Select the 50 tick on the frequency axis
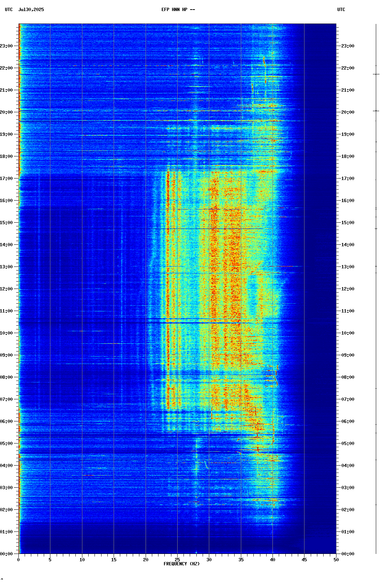 click(336, 560)
